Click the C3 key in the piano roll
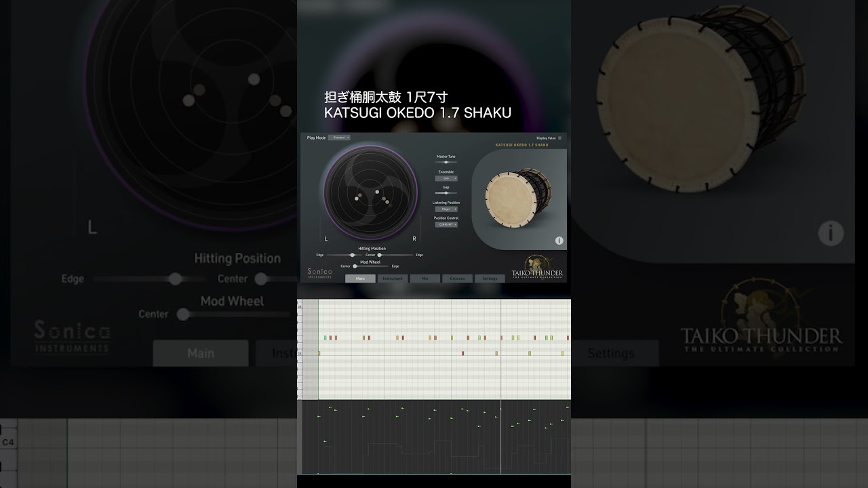 299,353
